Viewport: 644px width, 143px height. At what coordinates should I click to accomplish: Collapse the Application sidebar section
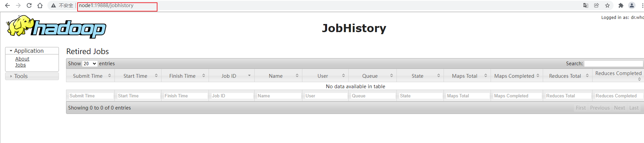click(32, 51)
